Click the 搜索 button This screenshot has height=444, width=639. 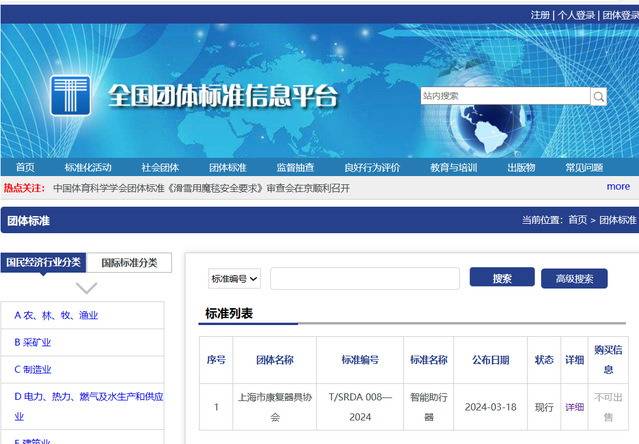pos(501,278)
